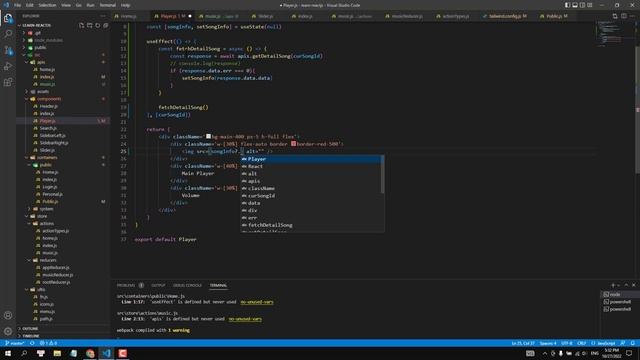Expand the .git folder

tap(37, 33)
